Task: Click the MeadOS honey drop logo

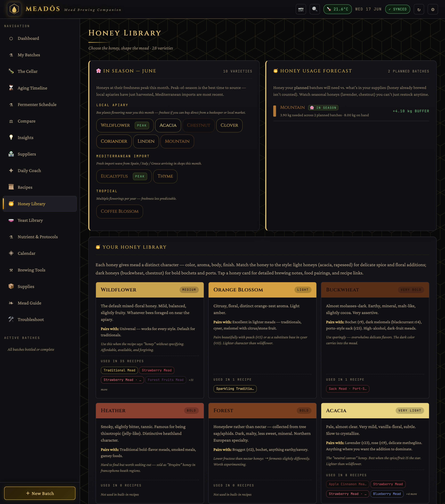Action: 14,9
